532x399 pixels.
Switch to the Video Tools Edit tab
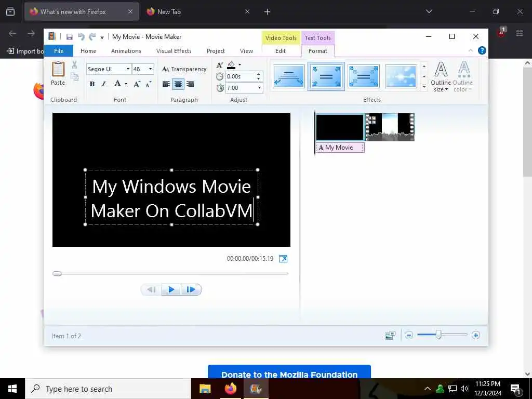[x=281, y=51]
